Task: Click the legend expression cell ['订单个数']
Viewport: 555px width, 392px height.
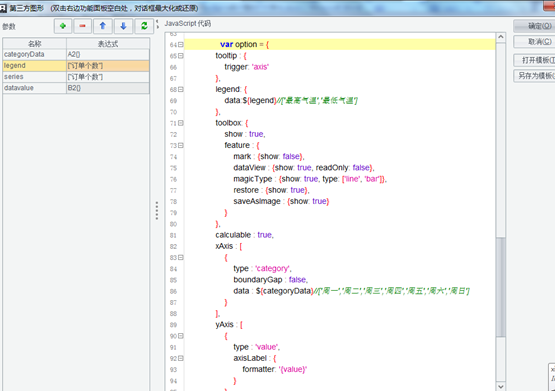Action: click(x=108, y=66)
